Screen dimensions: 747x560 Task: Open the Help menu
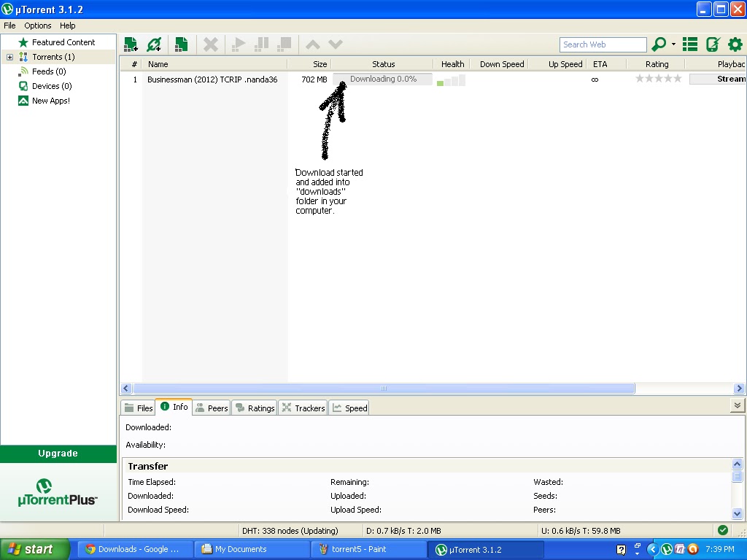[x=68, y=26]
